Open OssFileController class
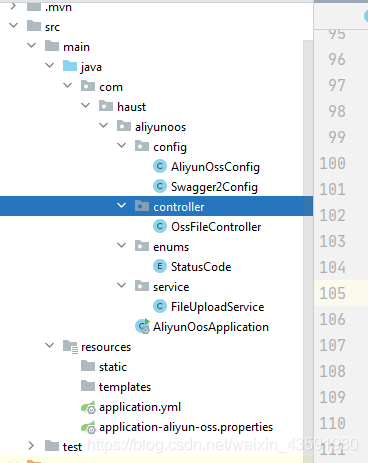 click(x=216, y=227)
